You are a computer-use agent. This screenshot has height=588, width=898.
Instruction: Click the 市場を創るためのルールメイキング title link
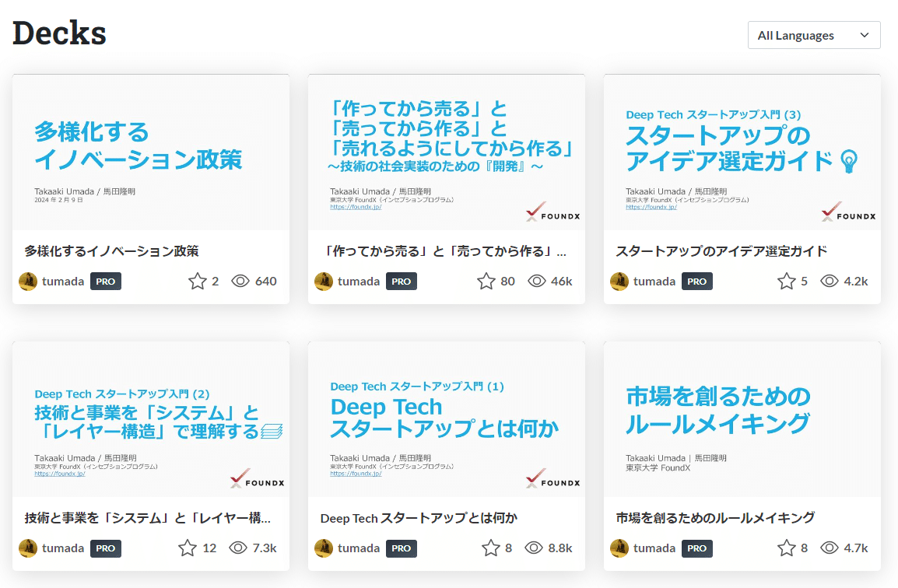pyautogui.click(x=715, y=517)
